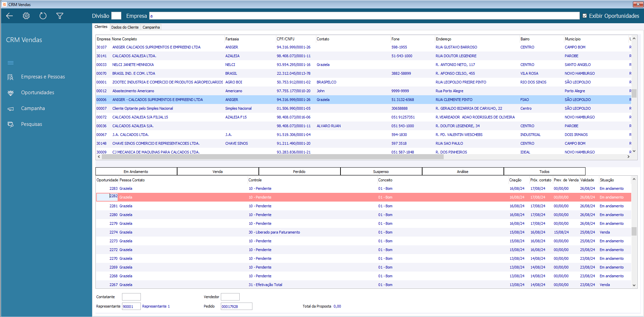The width and height of the screenshot is (644, 317).
Task: Click address RUA DOUTOR LEGENDRE cell
Action: point(456,56)
